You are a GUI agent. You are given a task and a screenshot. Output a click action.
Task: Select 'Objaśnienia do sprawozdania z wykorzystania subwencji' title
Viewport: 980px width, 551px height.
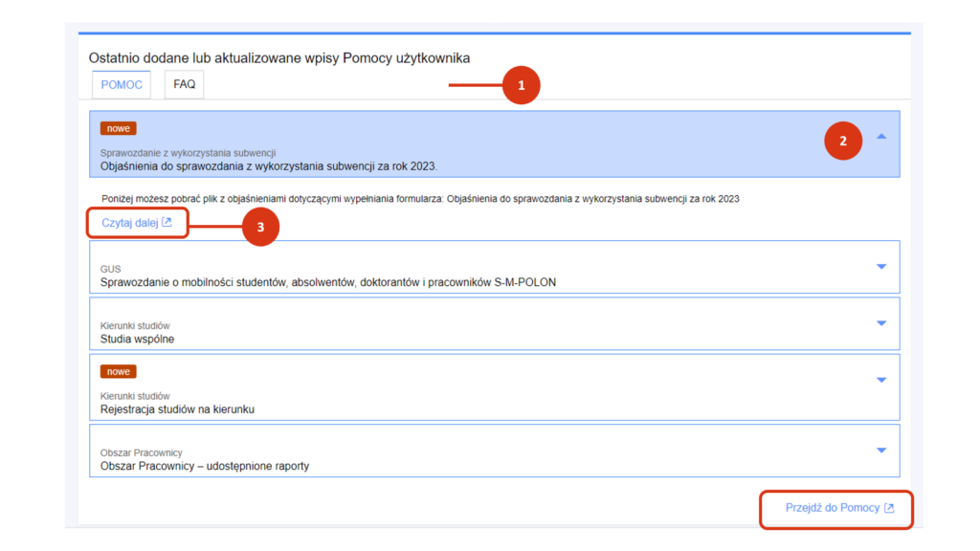click(x=269, y=166)
